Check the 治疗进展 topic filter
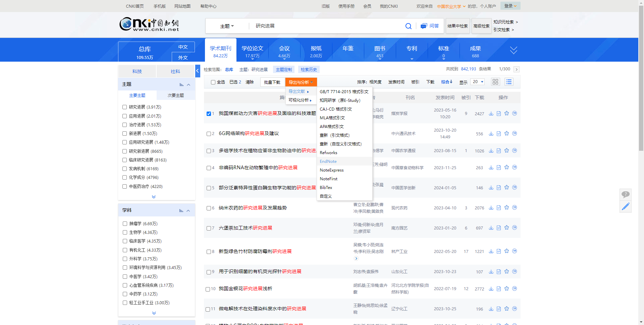 click(x=125, y=125)
